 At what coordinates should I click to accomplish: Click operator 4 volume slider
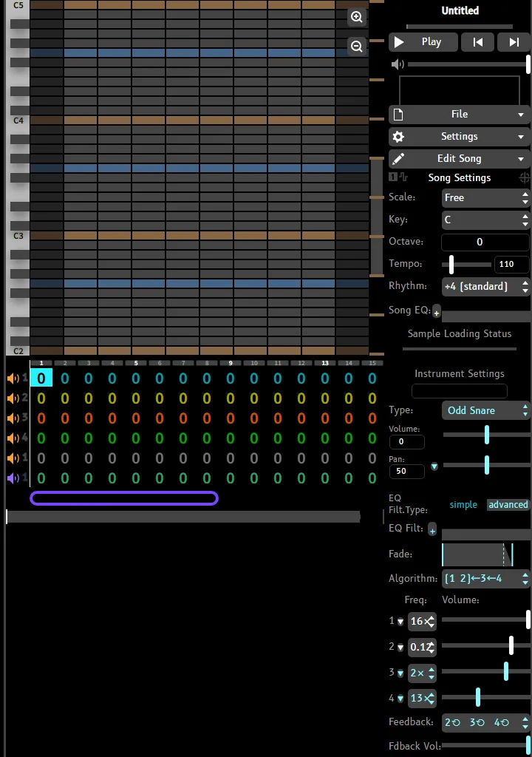[x=485, y=697]
